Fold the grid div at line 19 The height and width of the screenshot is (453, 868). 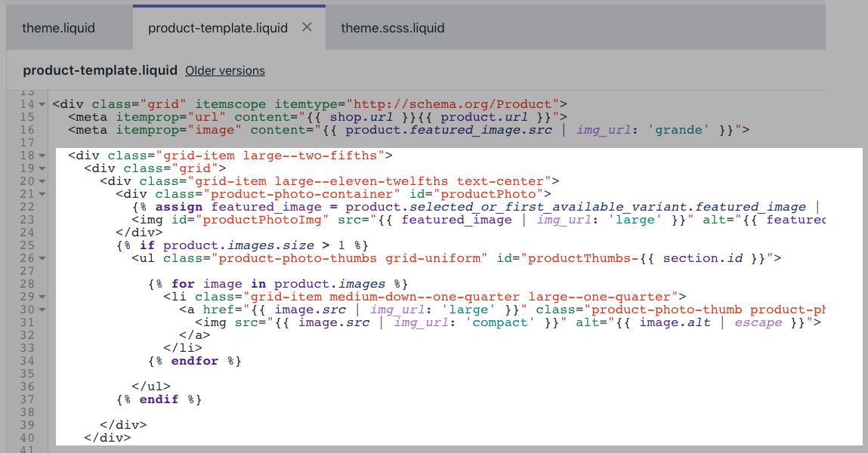42,168
